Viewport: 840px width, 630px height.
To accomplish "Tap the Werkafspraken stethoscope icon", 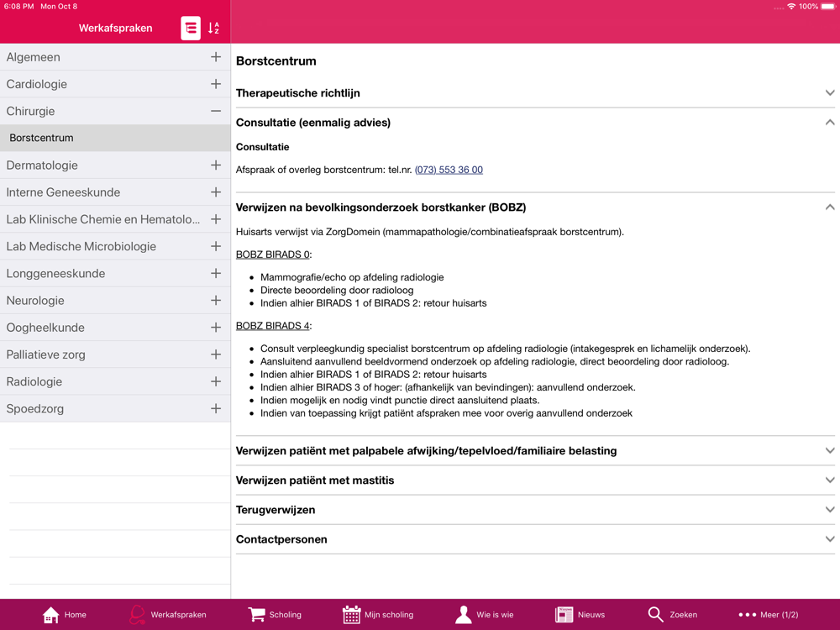I will coord(137,615).
